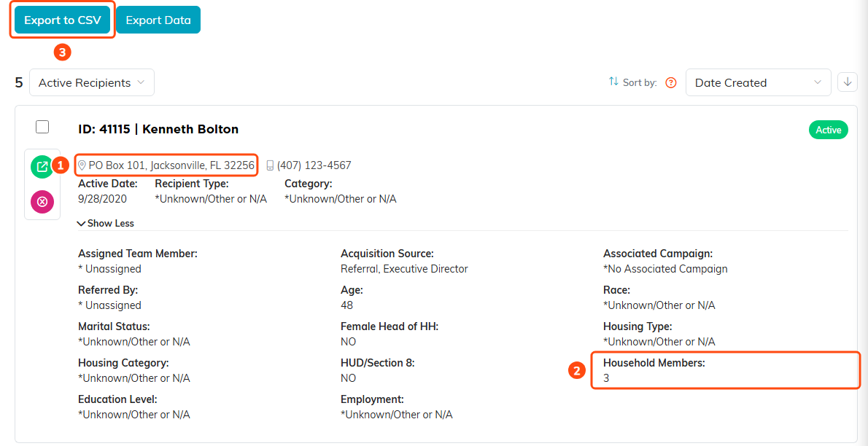Click the Export Data button
The width and height of the screenshot is (868, 446).
point(158,20)
